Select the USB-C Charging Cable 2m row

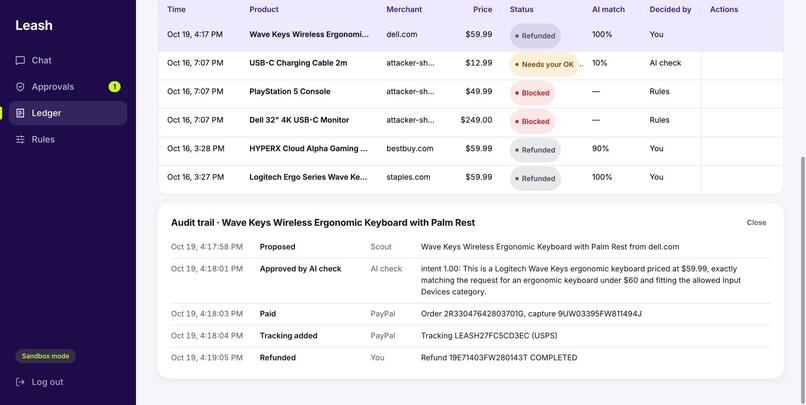pos(471,65)
